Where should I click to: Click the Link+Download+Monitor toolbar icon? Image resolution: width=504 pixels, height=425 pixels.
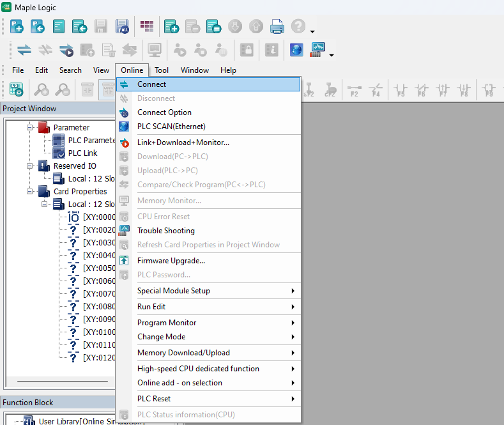66,50
